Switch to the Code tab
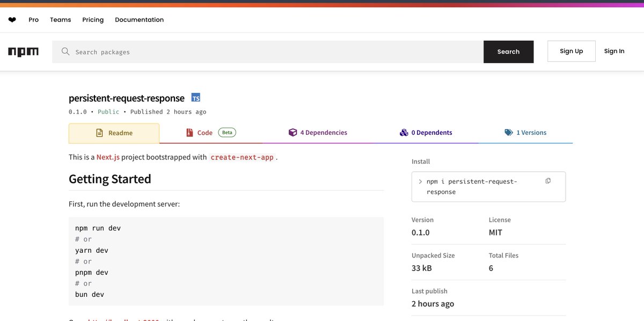Screen dimensions: 644x321 point(211,133)
